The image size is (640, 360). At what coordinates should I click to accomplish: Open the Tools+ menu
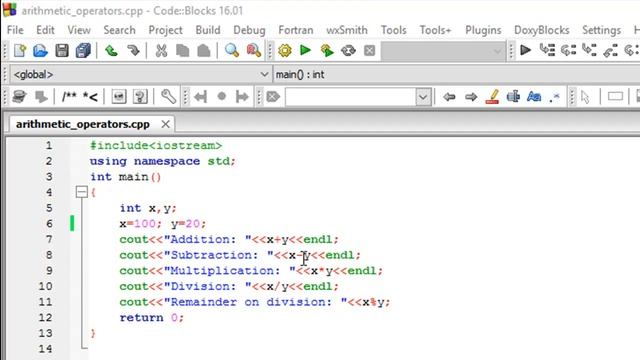435,30
